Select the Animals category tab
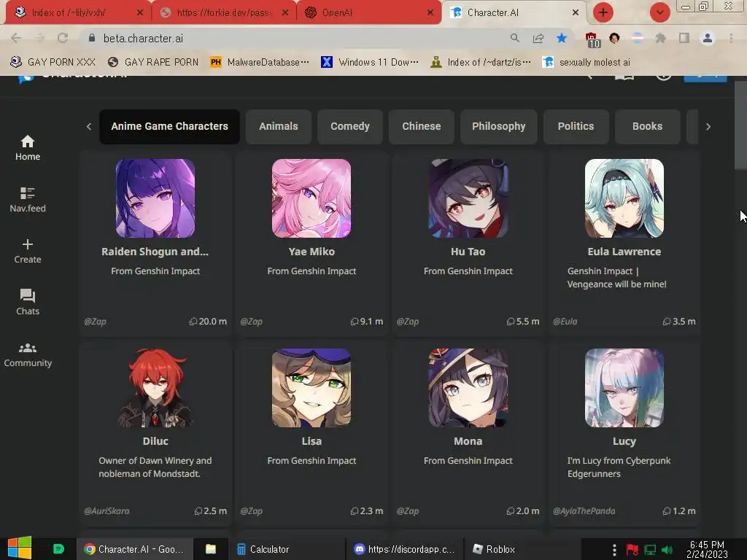 [279, 127]
